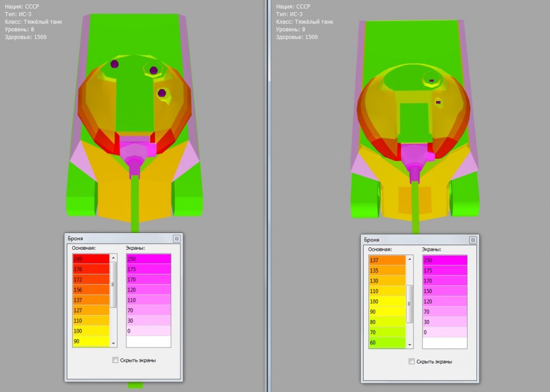
Task: Close the left Броня armor panel
Action: tap(177, 239)
